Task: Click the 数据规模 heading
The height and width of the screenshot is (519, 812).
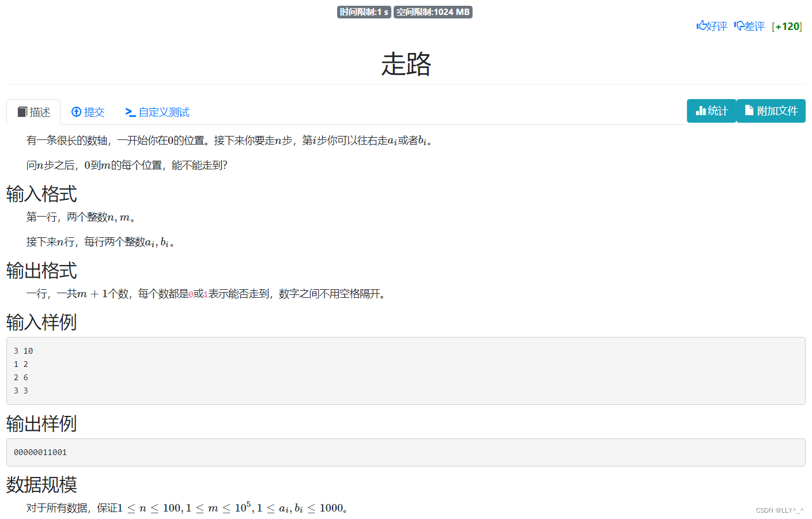Action: point(41,485)
